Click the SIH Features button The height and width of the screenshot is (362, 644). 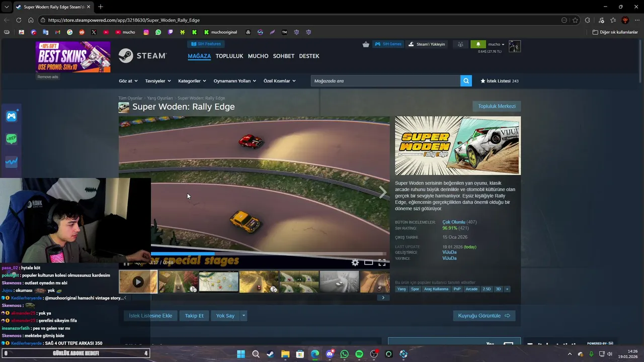tap(206, 44)
